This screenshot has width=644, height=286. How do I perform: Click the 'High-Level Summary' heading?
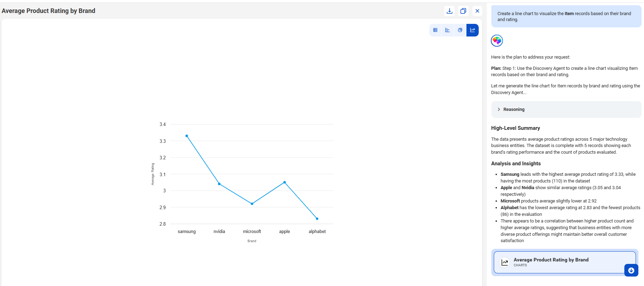pyautogui.click(x=516, y=128)
